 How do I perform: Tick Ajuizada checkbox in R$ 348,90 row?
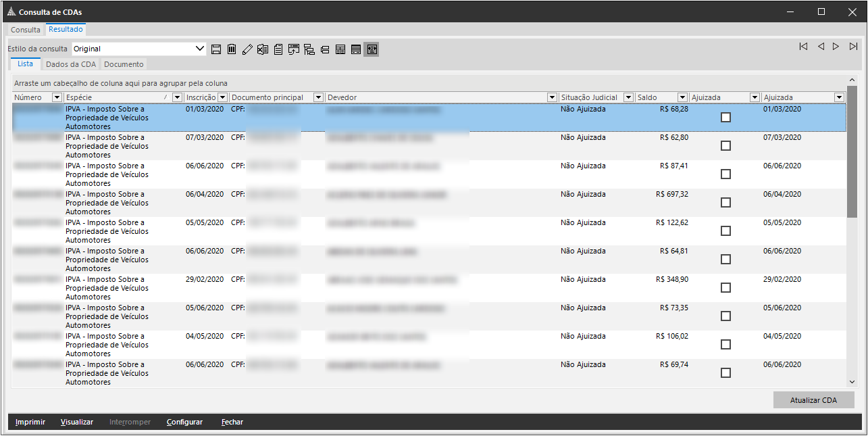tap(725, 287)
